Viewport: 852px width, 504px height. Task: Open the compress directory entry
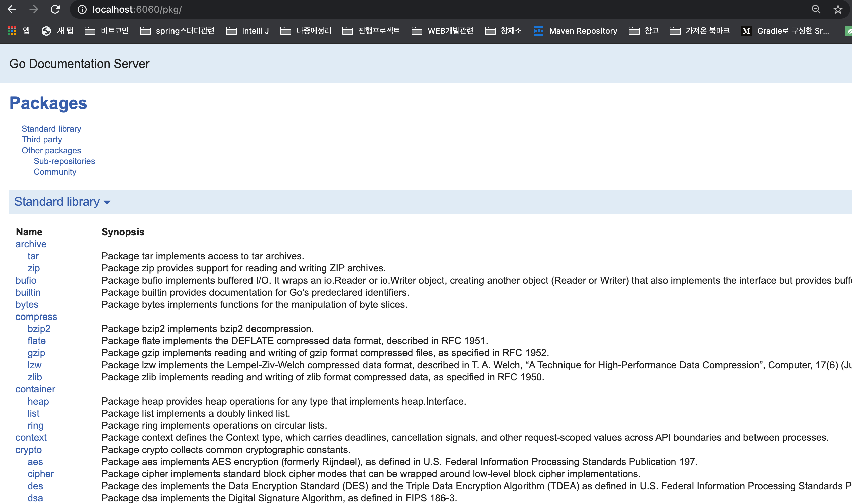coord(36,317)
